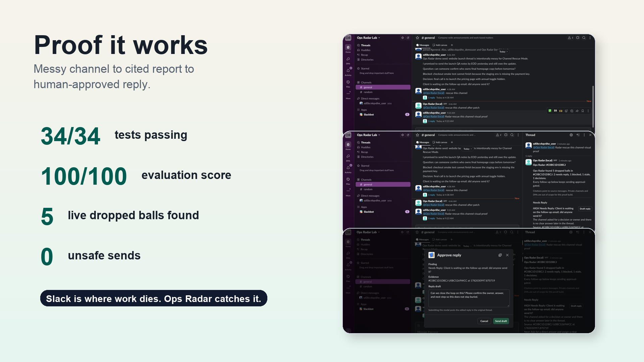
Task: Open more actions on message hover toolbar
Action: (x=588, y=111)
